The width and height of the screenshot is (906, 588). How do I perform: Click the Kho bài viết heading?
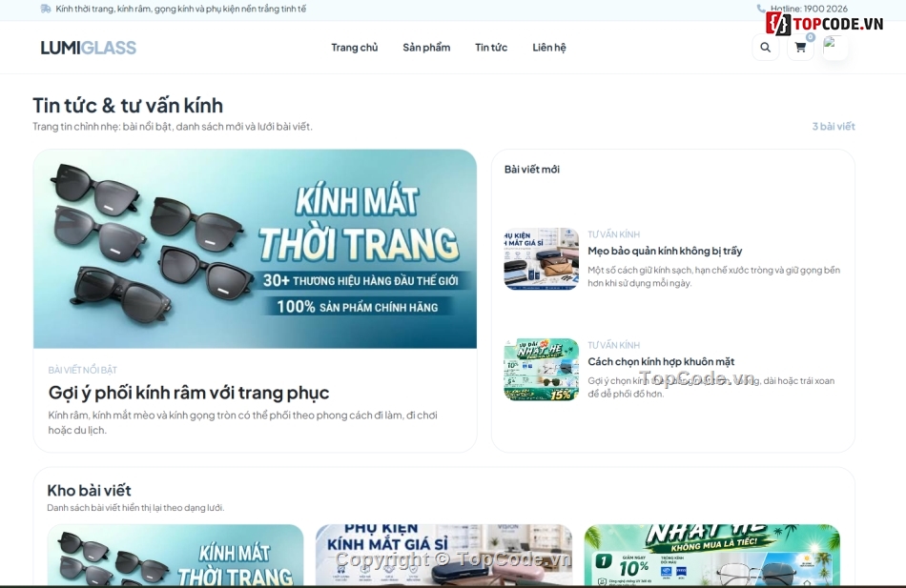[x=89, y=491]
